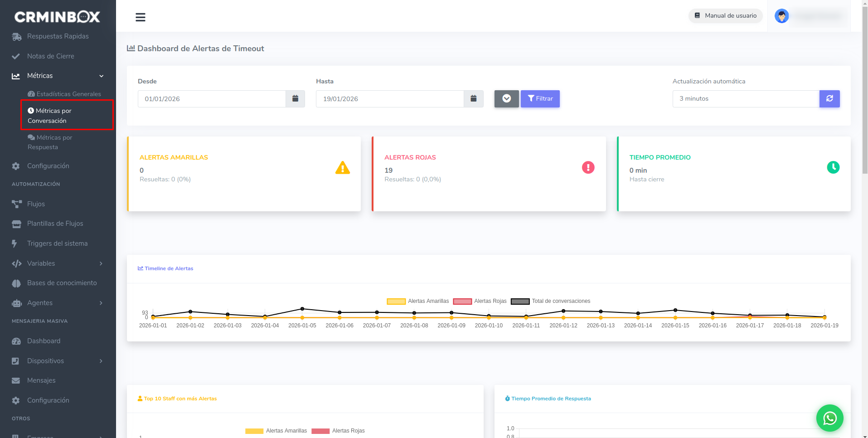
Task: Click the hamburger menu icon
Action: coord(141,17)
